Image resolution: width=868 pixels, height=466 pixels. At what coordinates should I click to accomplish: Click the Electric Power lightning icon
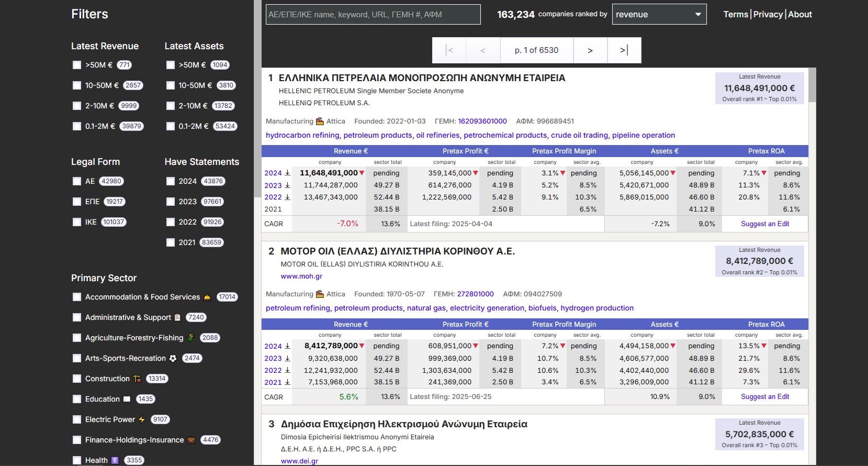coord(142,419)
